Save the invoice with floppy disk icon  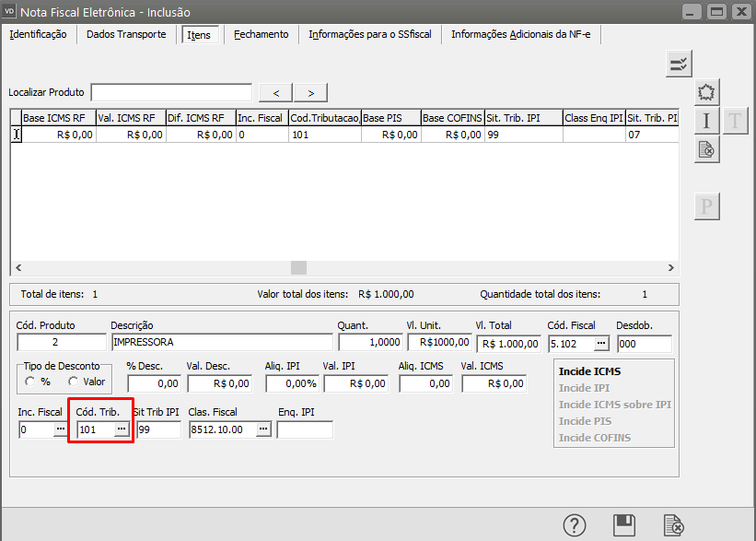point(624,525)
